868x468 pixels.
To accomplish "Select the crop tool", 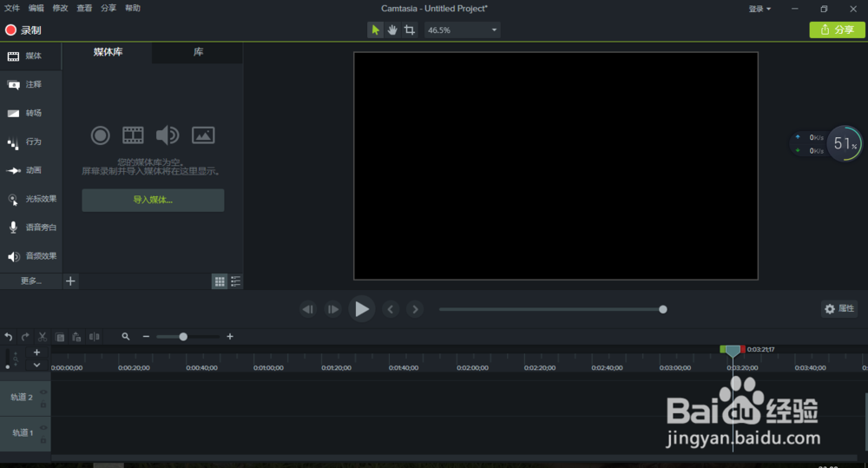I will tap(410, 30).
